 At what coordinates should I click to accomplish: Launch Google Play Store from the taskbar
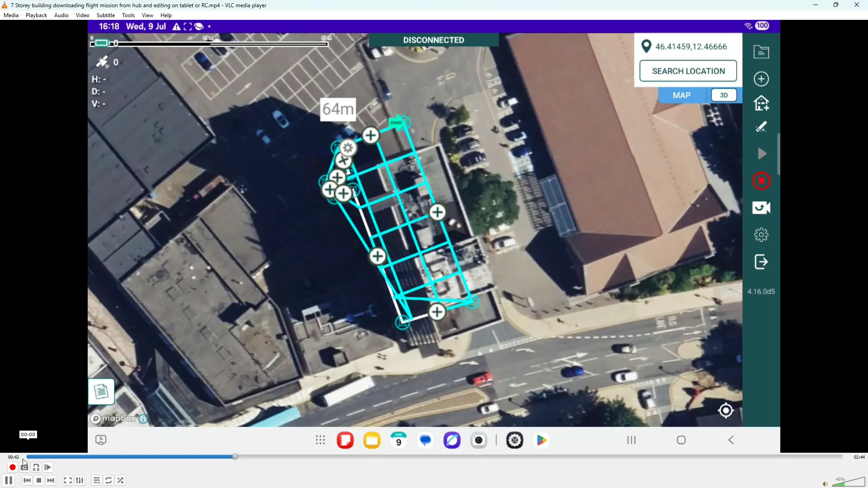(541, 440)
